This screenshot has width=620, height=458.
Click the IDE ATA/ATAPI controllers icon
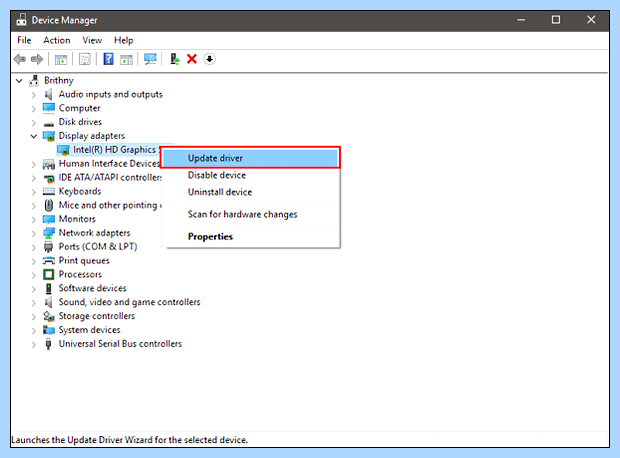49,178
